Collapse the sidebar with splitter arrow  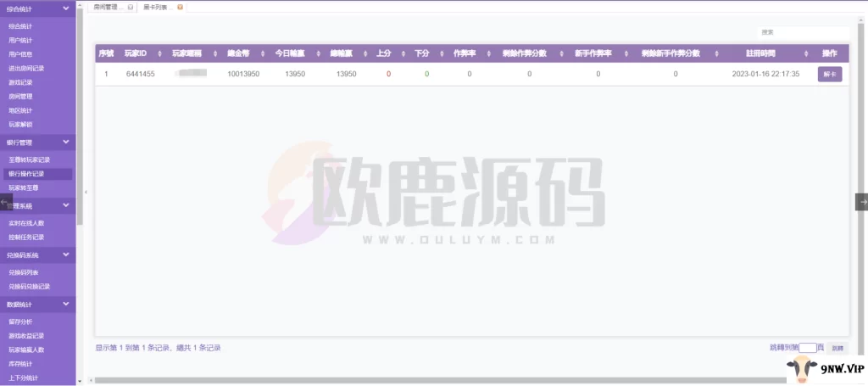[x=86, y=193]
